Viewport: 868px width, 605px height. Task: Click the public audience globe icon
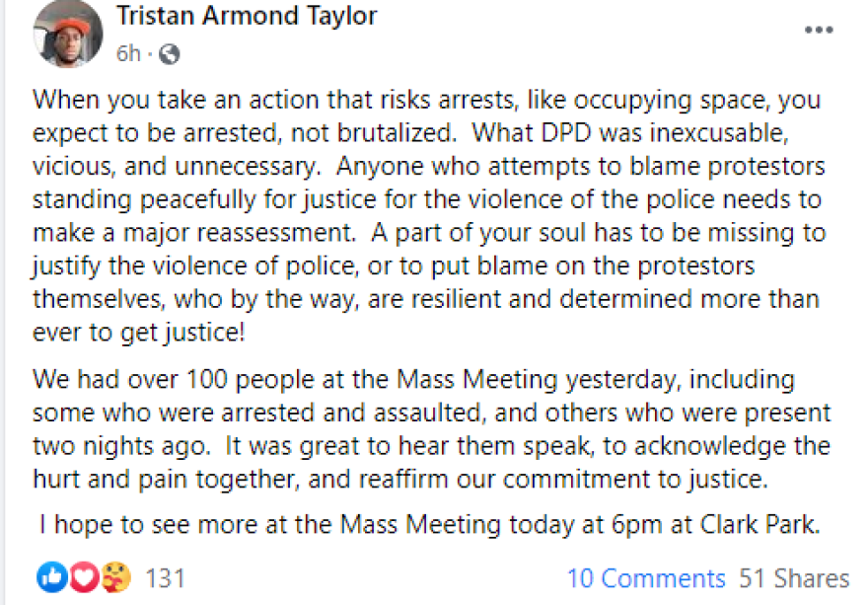(x=170, y=54)
